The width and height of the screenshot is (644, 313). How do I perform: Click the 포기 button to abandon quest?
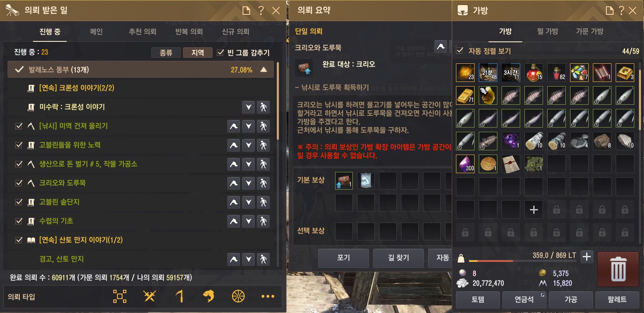(x=343, y=258)
